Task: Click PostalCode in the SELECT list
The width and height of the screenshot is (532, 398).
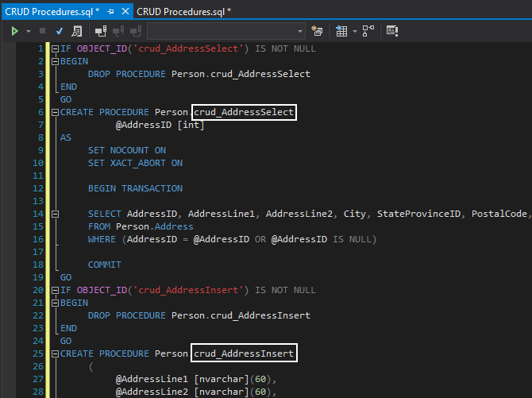Action: pos(499,214)
